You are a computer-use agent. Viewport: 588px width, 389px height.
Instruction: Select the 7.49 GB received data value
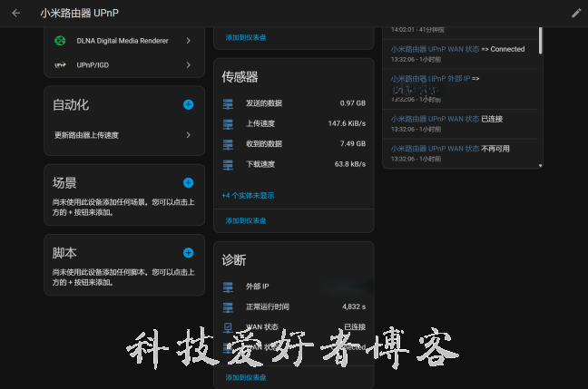[353, 144]
